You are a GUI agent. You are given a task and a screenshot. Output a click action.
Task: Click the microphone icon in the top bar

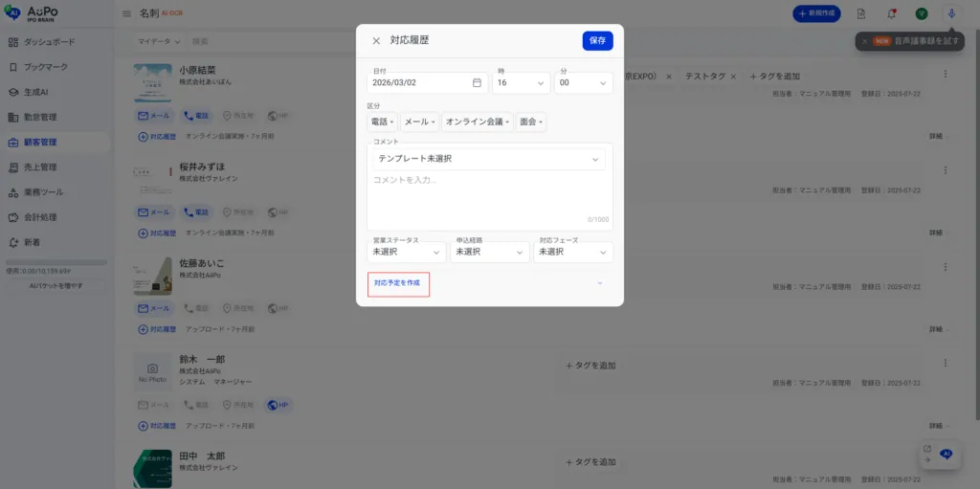click(951, 13)
